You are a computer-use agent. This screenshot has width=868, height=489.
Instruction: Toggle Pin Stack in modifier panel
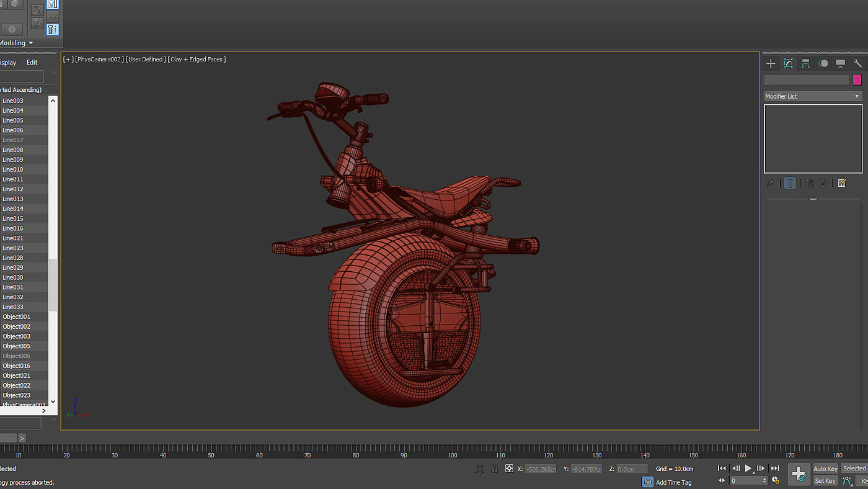(x=770, y=183)
